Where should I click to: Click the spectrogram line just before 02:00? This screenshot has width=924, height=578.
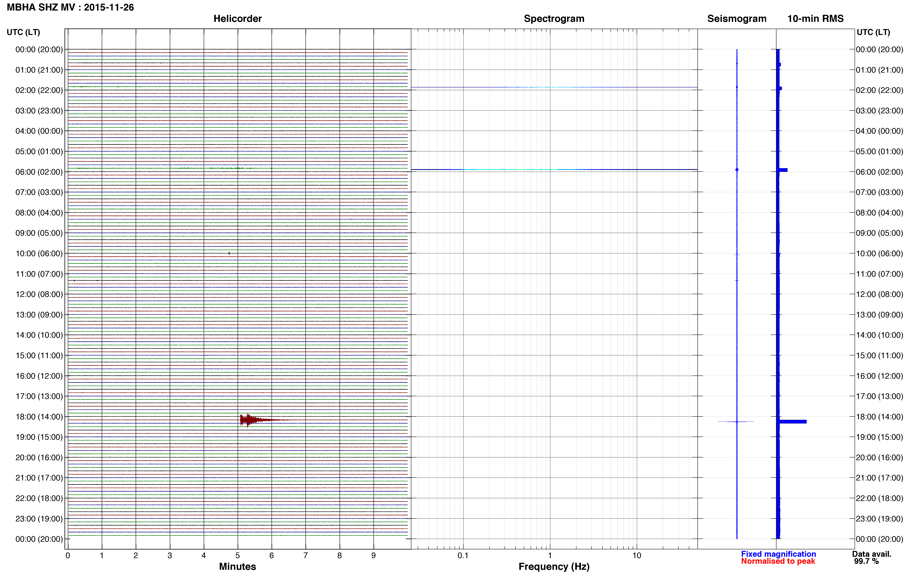[x=554, y=87]
